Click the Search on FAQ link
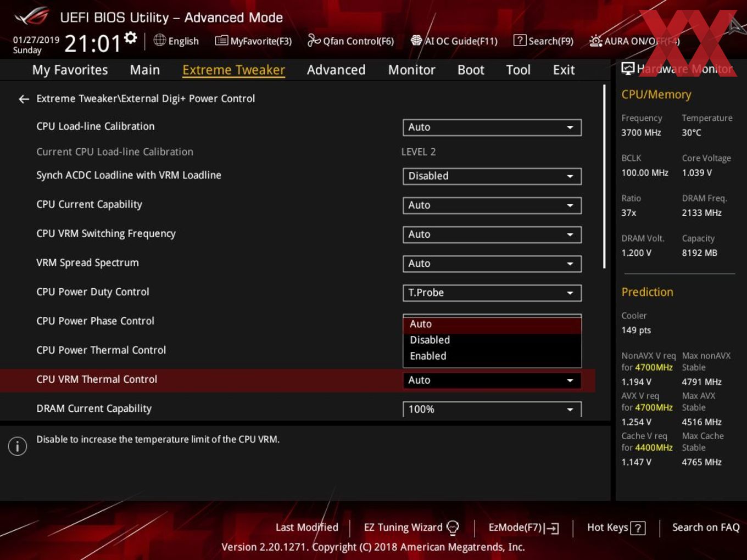 pos(706,527)
